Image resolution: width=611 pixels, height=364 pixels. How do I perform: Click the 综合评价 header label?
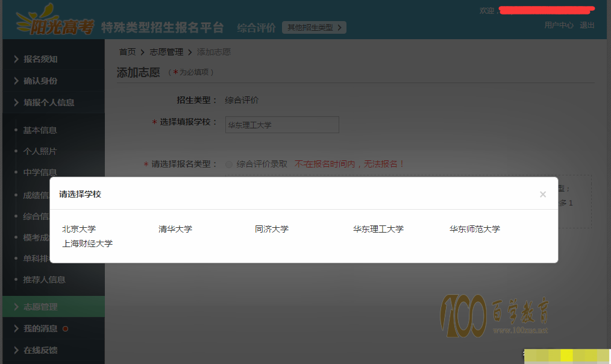257,28
